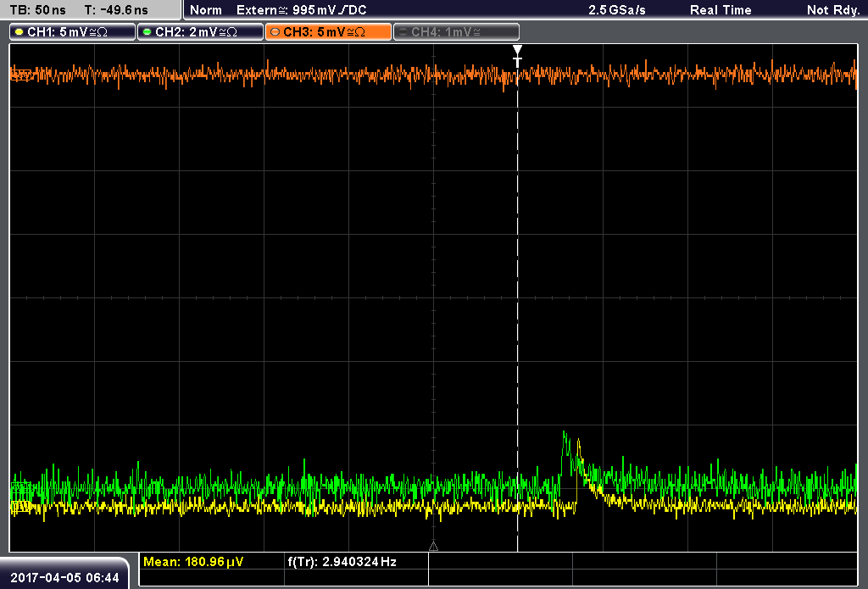Click the trigger position T marker at top
The image size is (868, 589).
517,56
